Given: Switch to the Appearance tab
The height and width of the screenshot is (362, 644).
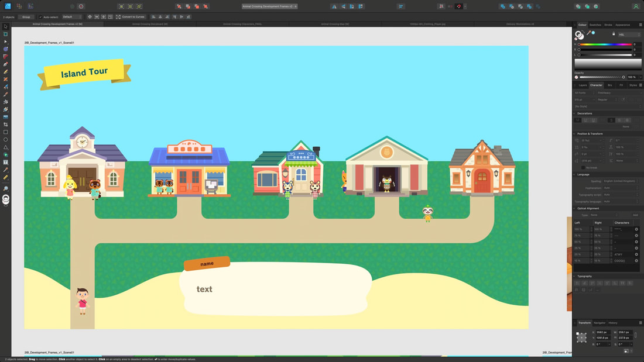Looking at the screenshot, I should click(623, 25).
